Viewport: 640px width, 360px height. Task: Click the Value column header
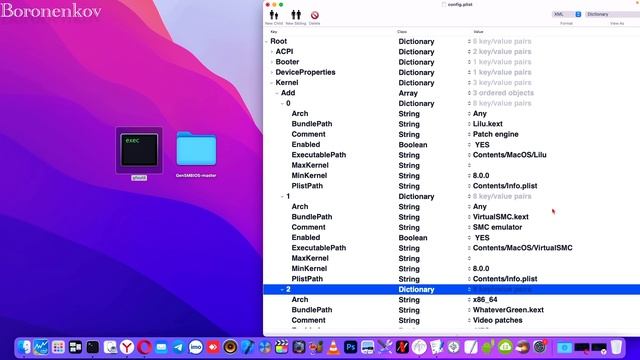coord(478,32)
